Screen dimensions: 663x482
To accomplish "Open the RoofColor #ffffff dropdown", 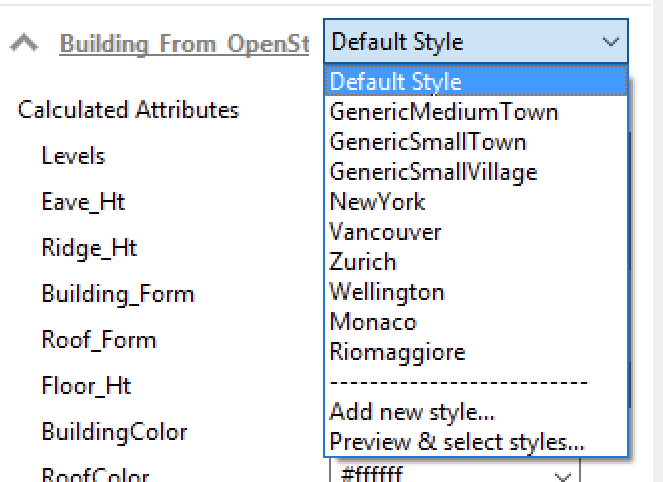I will [x=563, y=475].
